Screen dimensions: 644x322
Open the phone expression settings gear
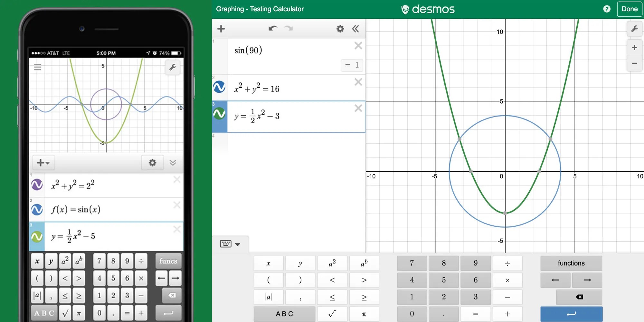click(152, 163)
